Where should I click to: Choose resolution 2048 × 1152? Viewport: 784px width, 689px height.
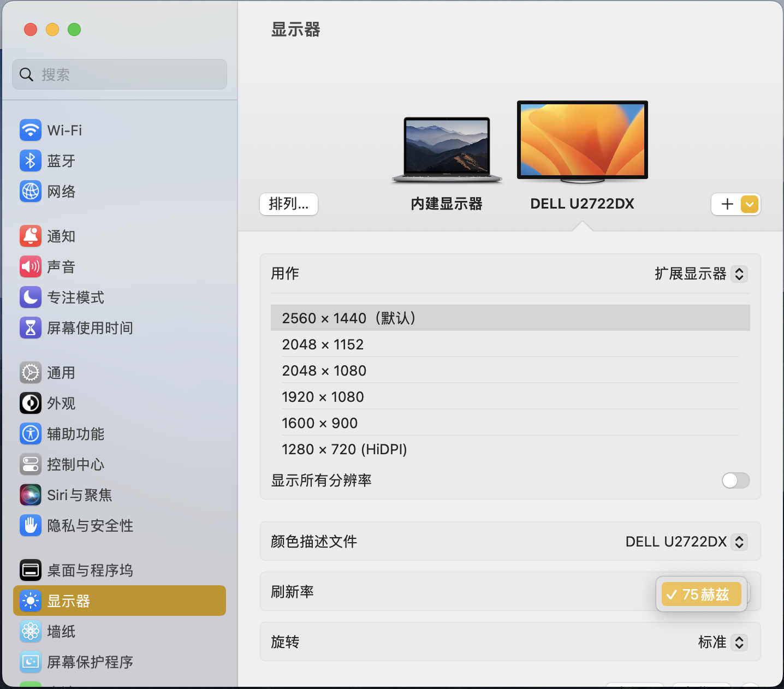(x=510, y=344)
